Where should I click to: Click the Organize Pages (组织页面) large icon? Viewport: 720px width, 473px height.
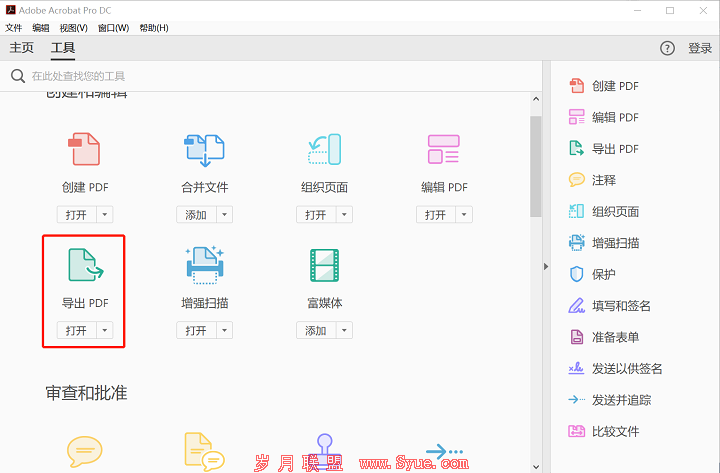pyautogui.click(x=324, y=149)
